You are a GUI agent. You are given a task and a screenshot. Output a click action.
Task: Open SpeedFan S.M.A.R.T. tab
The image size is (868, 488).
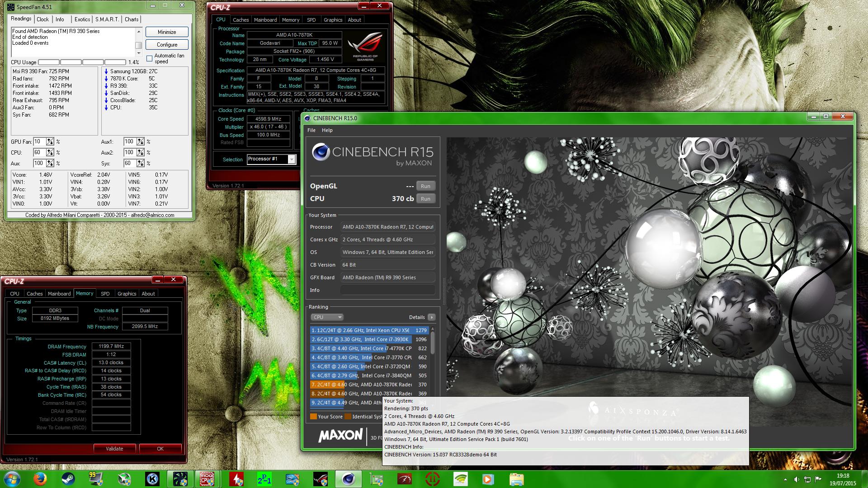[107, 19]
